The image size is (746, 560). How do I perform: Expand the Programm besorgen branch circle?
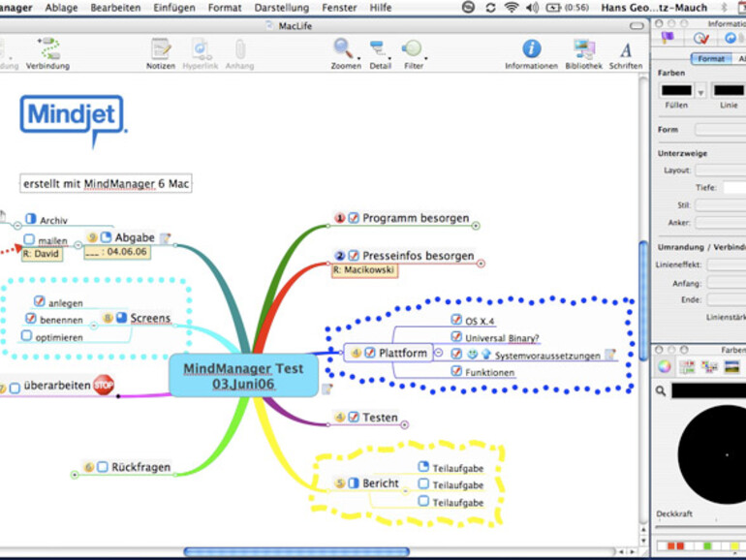(476, 226)
